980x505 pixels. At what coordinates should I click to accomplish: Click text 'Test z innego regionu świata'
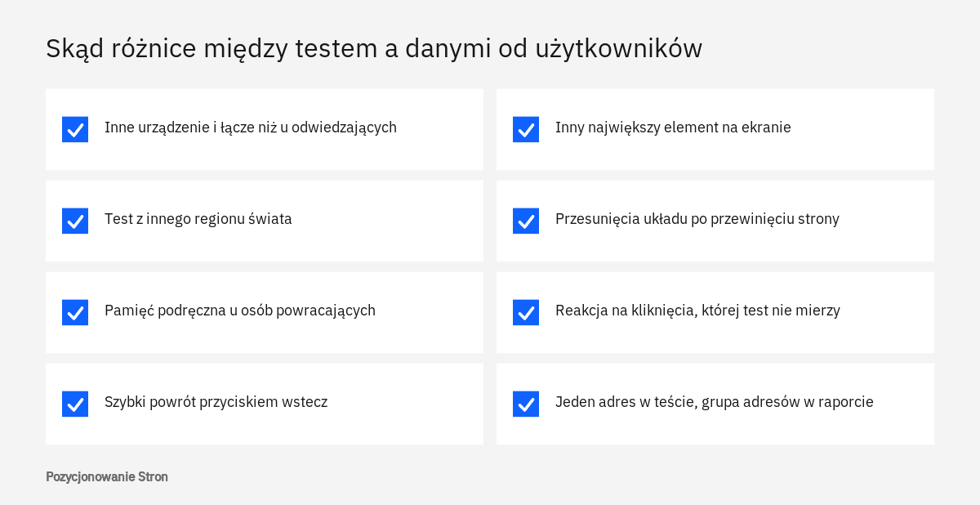coord(198,219)
